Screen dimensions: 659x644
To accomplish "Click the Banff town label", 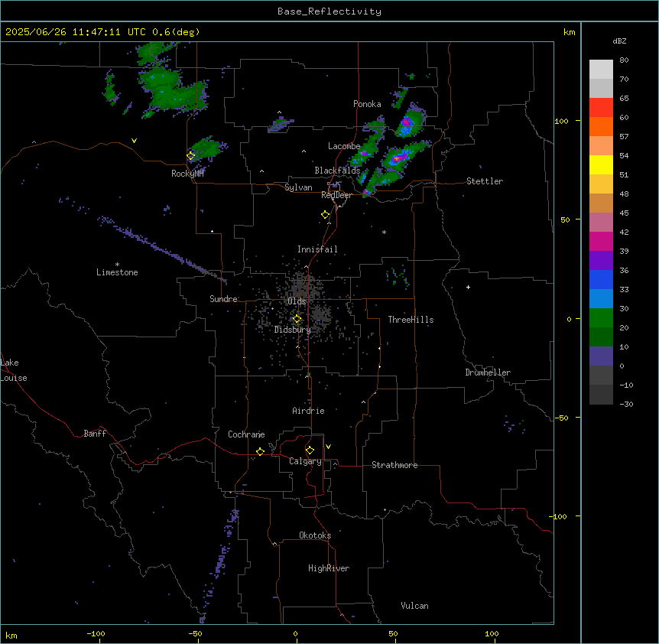I will tap(95, 434).
